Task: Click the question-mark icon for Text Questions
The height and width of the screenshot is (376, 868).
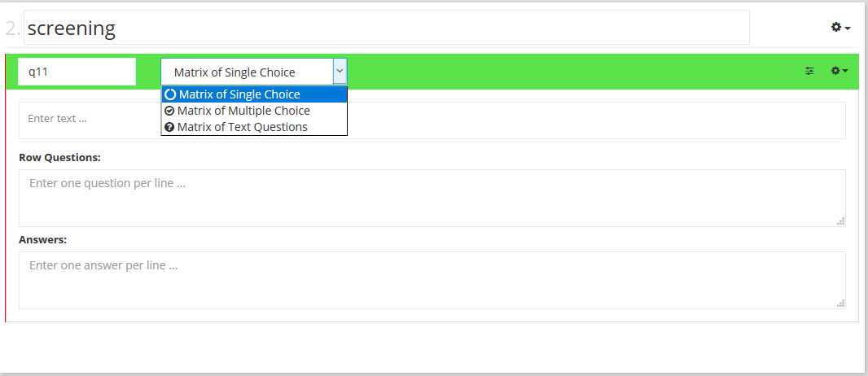Action: [169, 127]
